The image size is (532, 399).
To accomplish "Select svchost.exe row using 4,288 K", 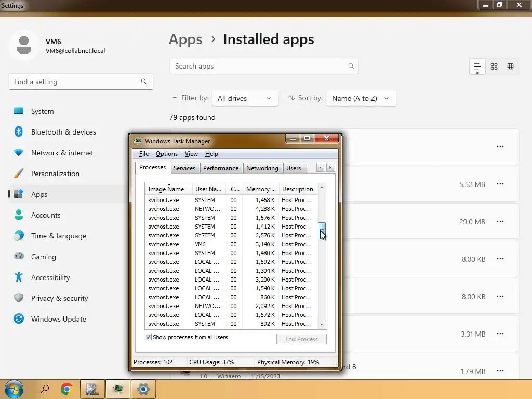I will click(231, 209).
